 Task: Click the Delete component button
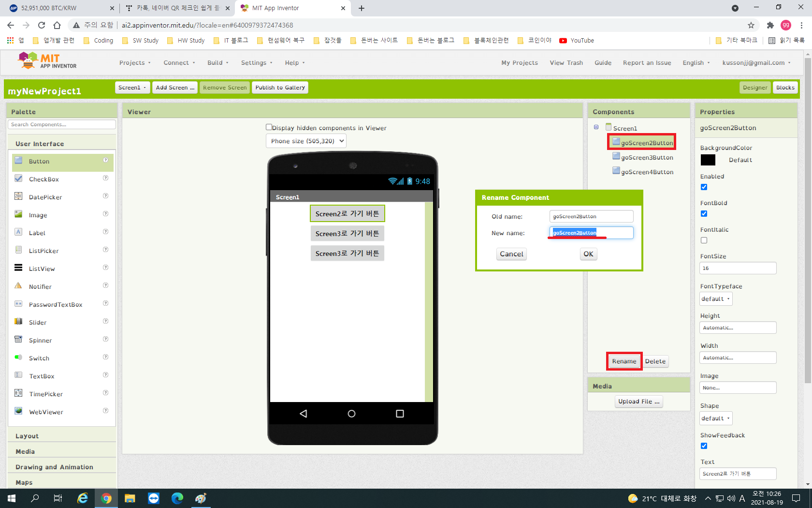[655, 361]
